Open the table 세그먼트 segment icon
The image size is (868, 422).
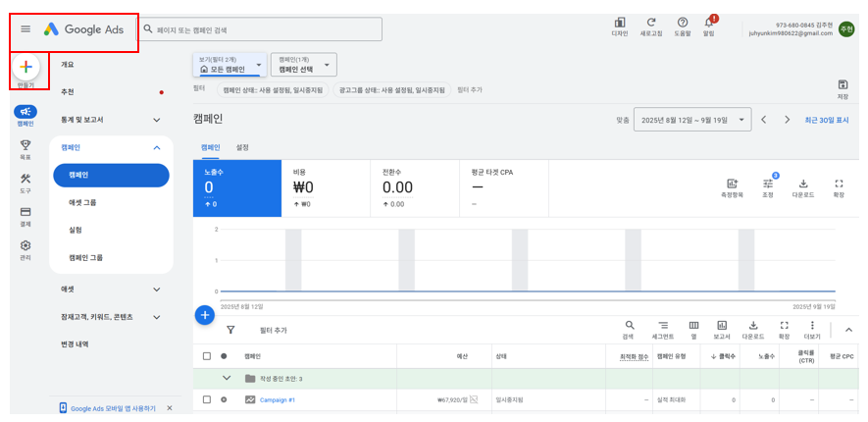[663, 325]
